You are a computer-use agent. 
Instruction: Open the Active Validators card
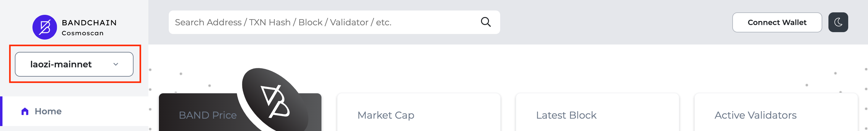tap(776, 112)
